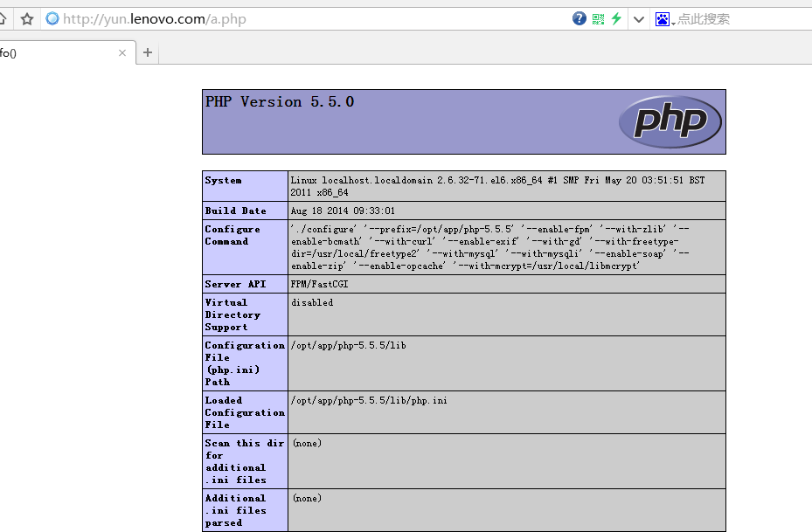Open a new tab with plus button
This screenshot has height=532, width=812.
coord(148,52)
